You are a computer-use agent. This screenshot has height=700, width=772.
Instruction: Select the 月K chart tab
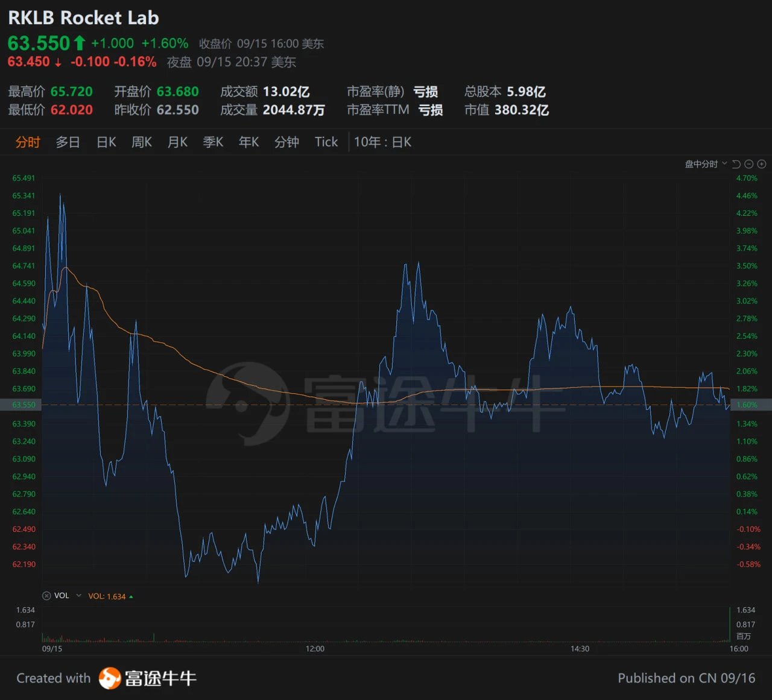[x=177, y=142]
